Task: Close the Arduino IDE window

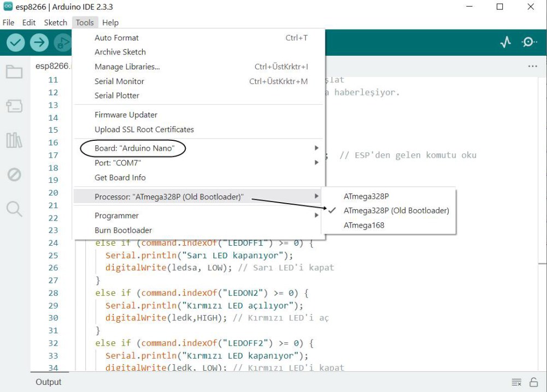Action: point(531,7)
